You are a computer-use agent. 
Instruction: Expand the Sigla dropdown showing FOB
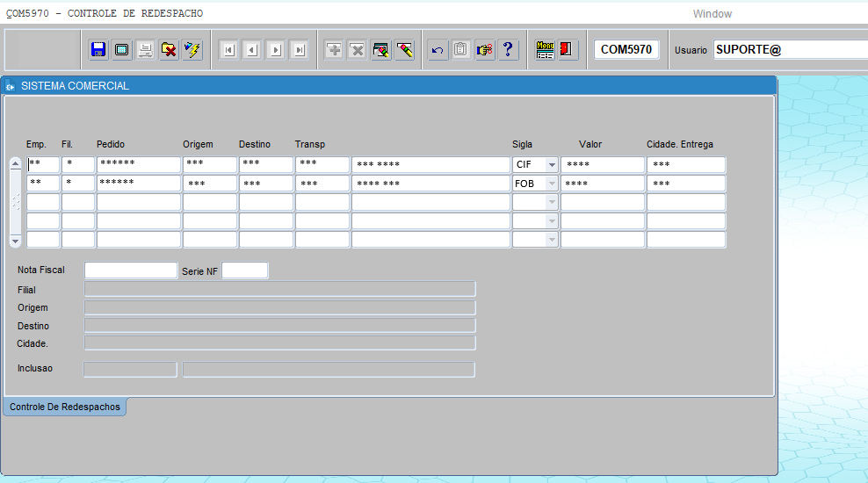[551, 184]
